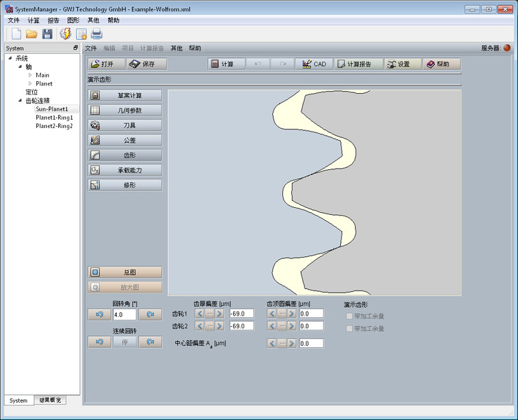Click the 中心距偏差 input field
Image resolution: width=518 pixels, height=420 pixels.
[311, 344]
